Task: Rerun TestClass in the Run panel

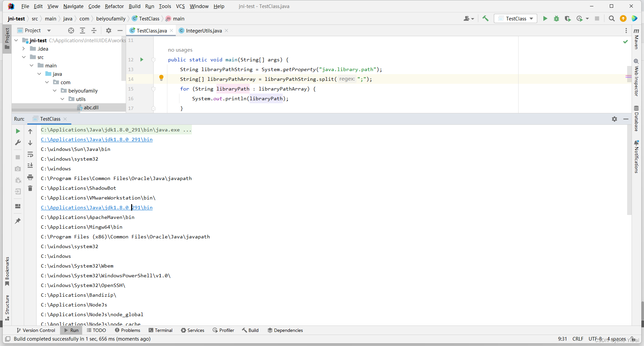Action: [x=18, y=131]
